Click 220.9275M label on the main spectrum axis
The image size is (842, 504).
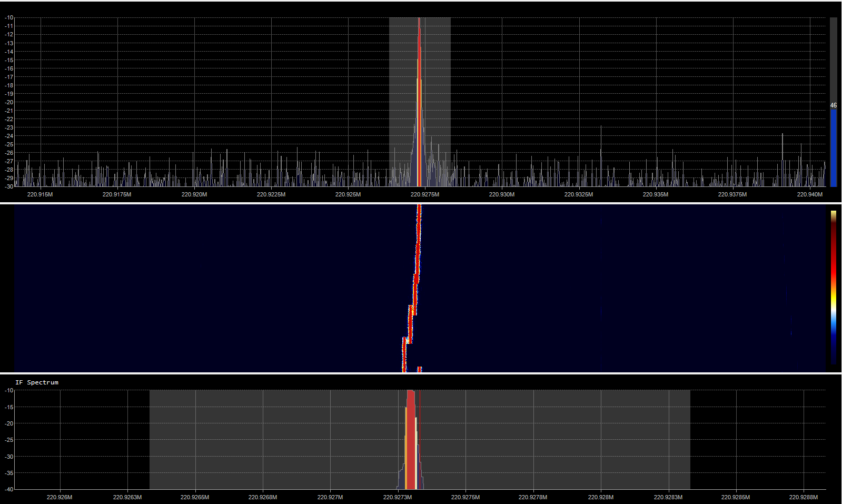click(425, 195)
